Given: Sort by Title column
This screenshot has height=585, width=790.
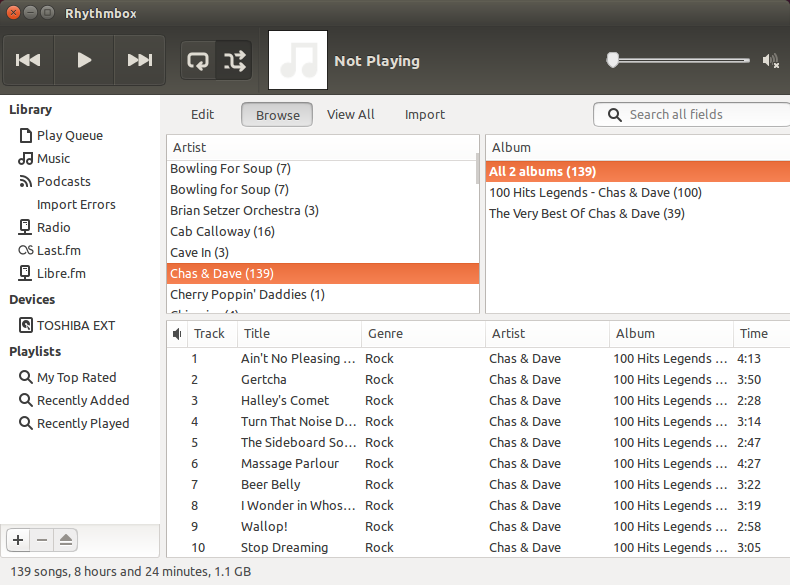Looking at the screenshot, I should point(299,334).
